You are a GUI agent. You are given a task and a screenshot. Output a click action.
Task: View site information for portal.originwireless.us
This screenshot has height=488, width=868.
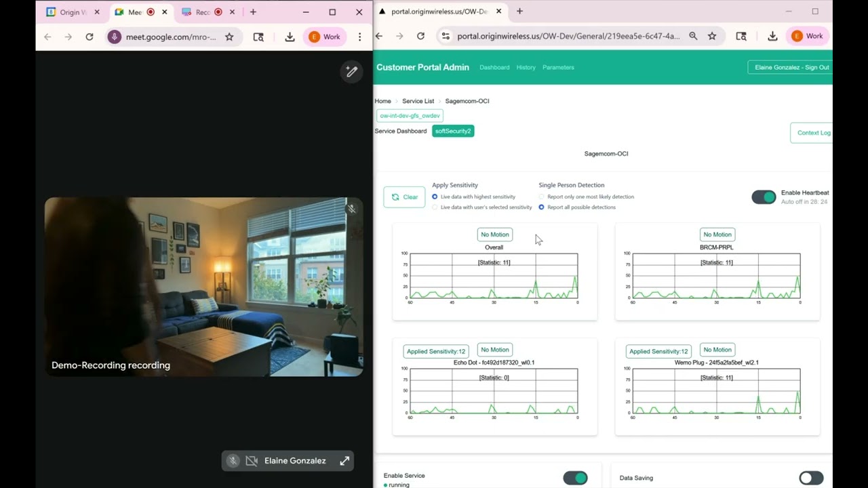pos(446,36)
